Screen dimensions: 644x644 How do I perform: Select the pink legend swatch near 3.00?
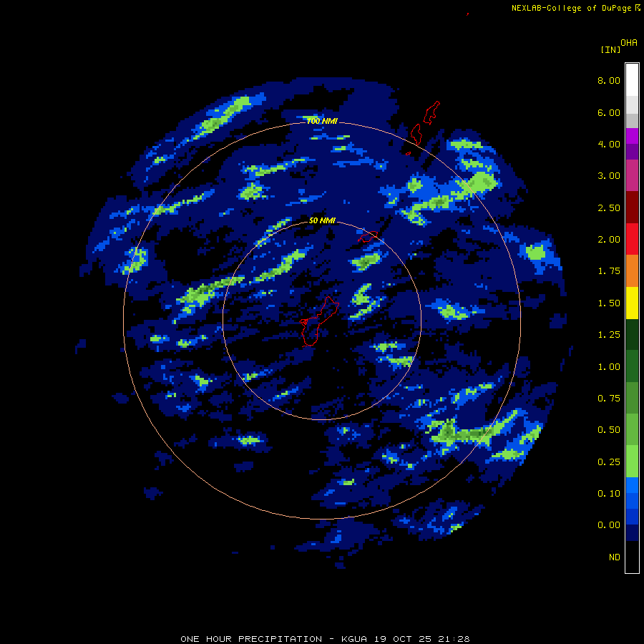632,175
